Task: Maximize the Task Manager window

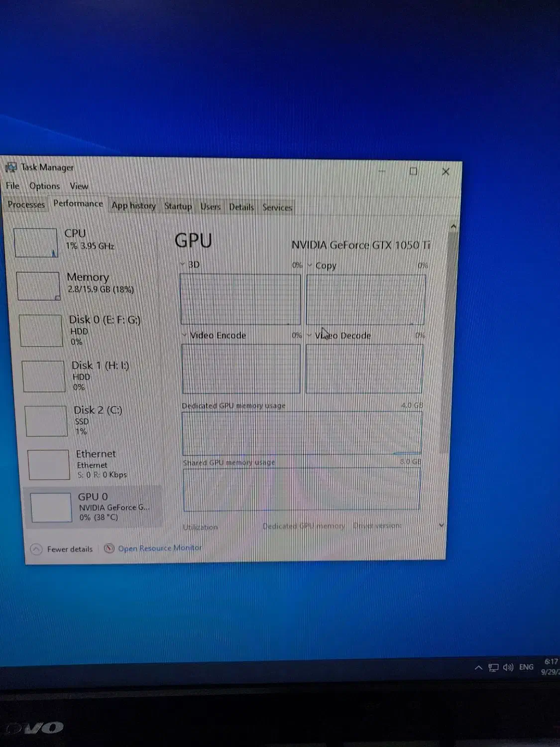Action: click(x=413, y=171)
